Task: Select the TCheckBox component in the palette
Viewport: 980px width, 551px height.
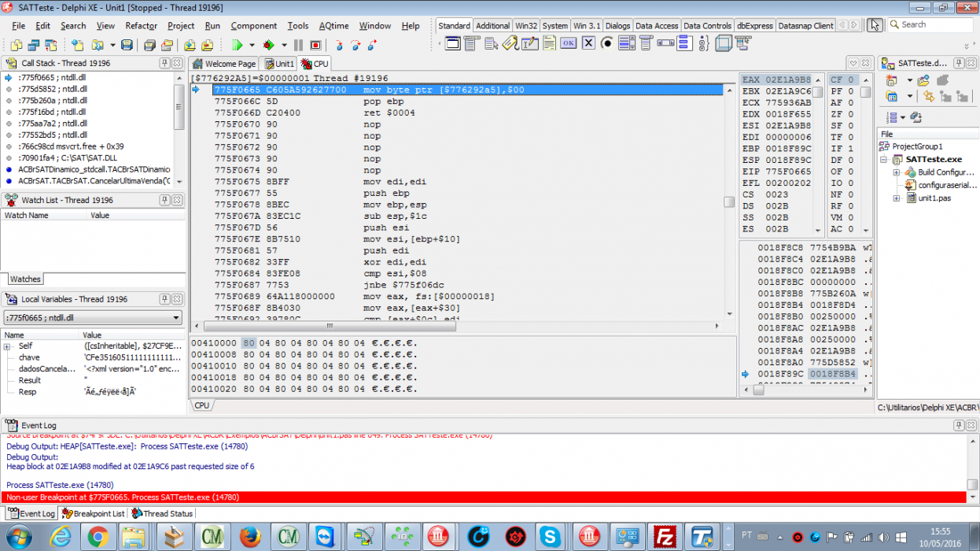Action: (588, 43)
